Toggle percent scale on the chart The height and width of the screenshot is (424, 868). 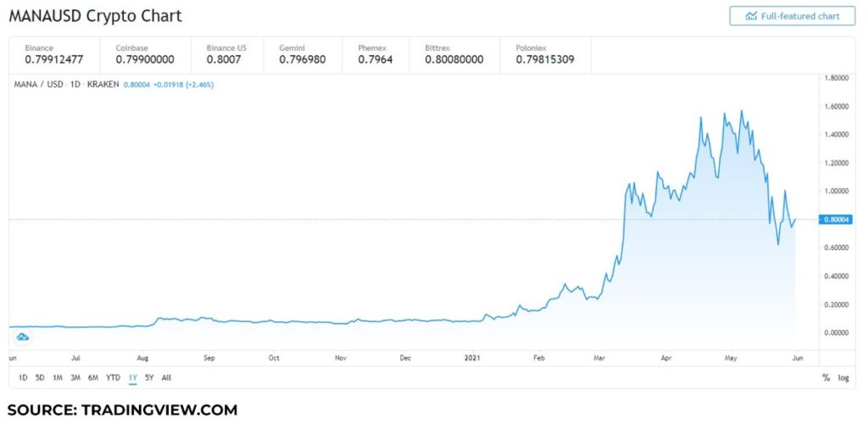825,377
